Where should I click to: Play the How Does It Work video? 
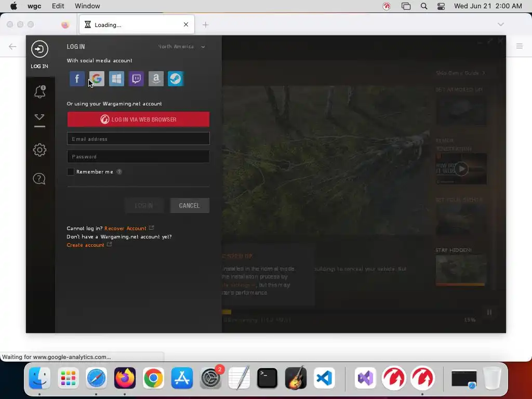click(461, 169)
